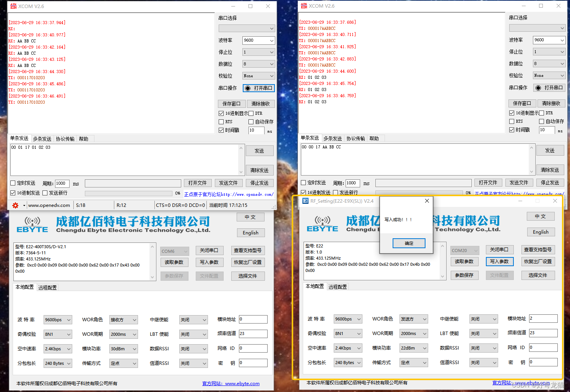The width and height of the screenshot is (570, 392).
Task: Open 模块功率 30dBm dropdown in left RF_Setting
Action: [123, 349]
